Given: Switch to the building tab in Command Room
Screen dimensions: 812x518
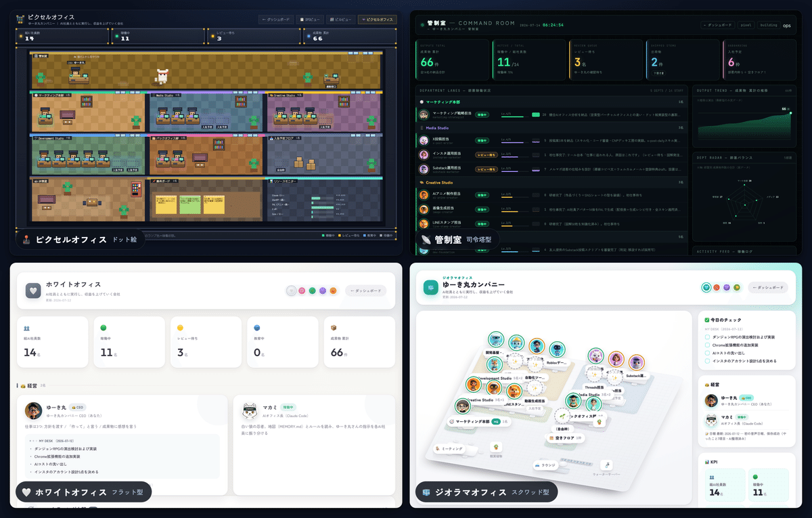Looking at the screenshot, I should coord(768,25).
